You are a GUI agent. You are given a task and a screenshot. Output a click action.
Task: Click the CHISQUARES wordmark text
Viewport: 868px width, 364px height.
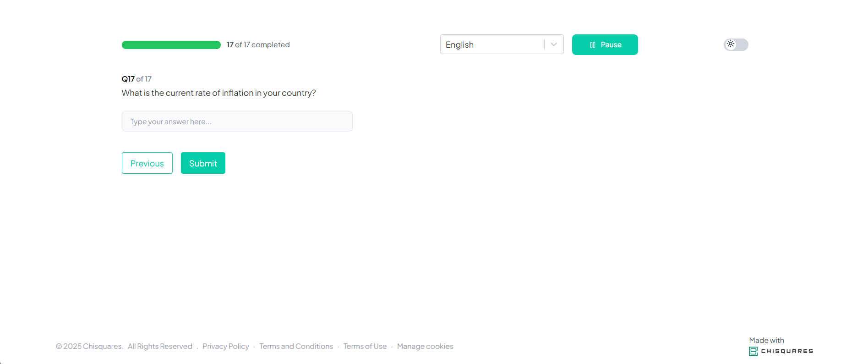pyautogui.click(x=787, y=351)
